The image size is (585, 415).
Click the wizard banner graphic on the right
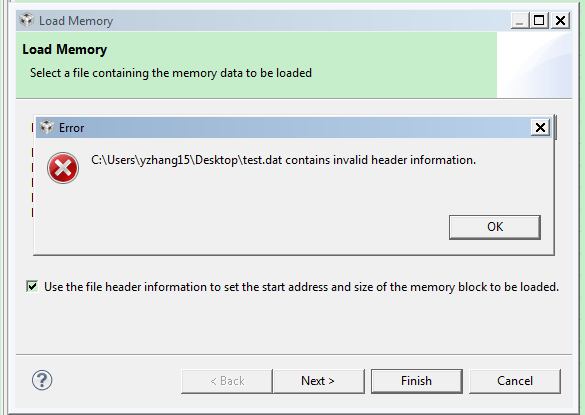coord(534,65)
